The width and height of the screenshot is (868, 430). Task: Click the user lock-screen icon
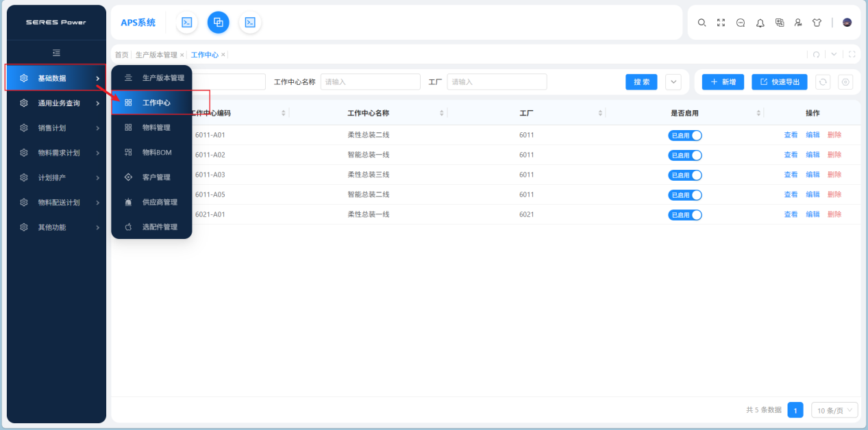tap(798, 23)
